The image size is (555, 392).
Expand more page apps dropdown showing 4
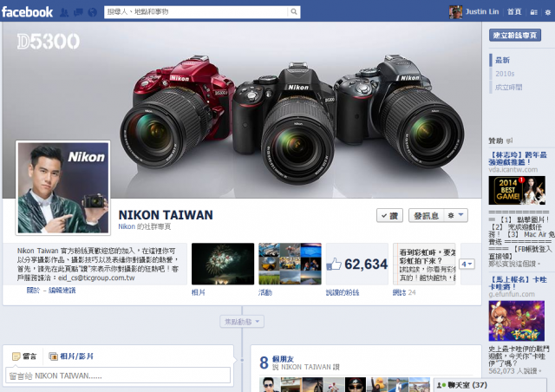467,265
